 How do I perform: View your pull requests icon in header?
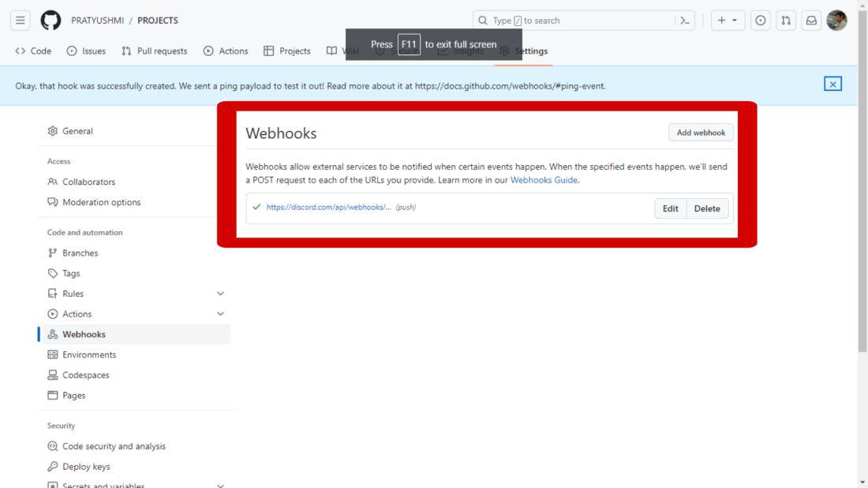(785, 21)
